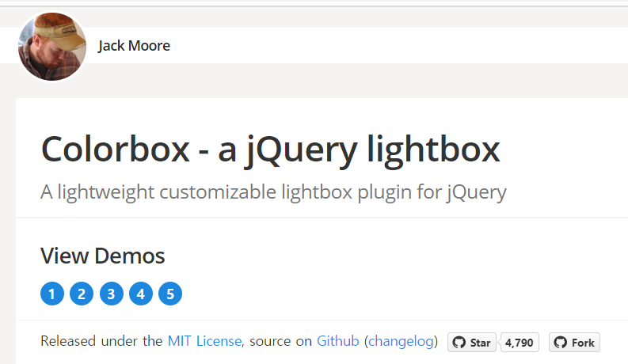Open the Github source link
Screen dimensions: 628x364
click(x=337, y=341)
